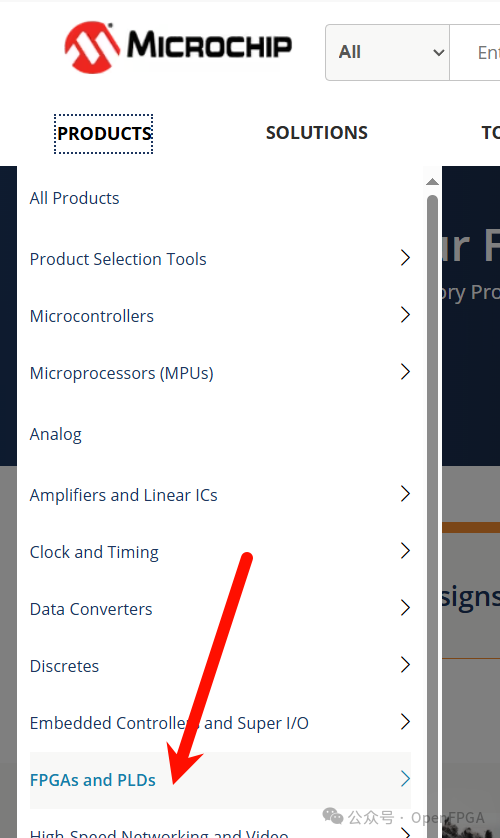Click the Microchip logo
The width and height of the screenshot is (500, 838).
(x=178, y=47)
